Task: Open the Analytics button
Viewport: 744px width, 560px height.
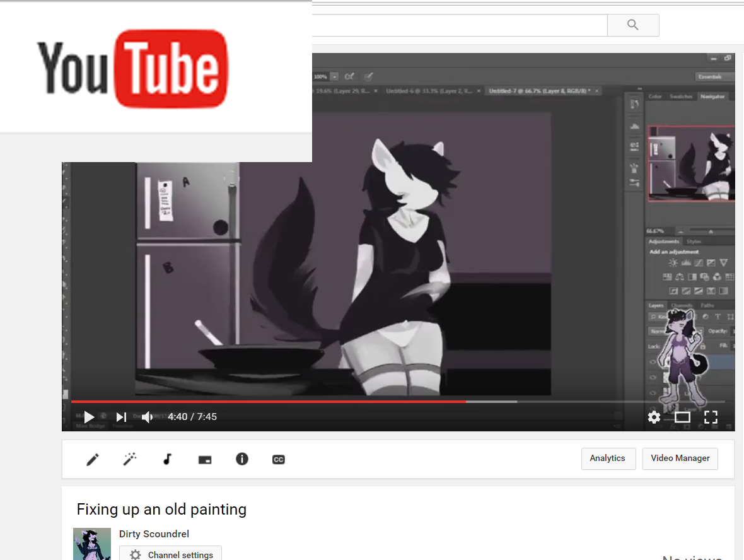Action: pyautogui.click(x=608, y=458)
